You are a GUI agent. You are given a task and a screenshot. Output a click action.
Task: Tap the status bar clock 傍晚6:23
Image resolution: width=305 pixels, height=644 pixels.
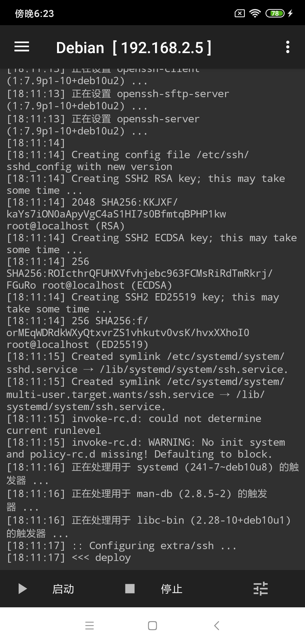[34, 13]
